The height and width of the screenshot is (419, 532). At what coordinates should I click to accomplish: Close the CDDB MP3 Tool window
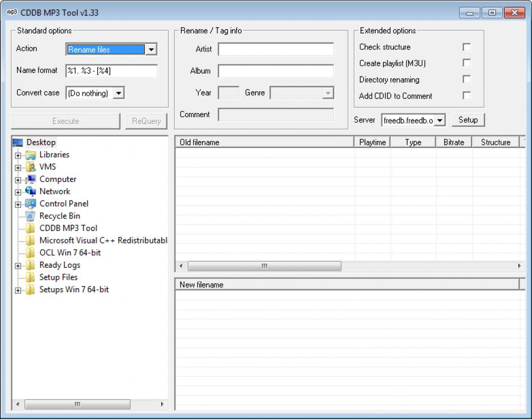point(514,13)
